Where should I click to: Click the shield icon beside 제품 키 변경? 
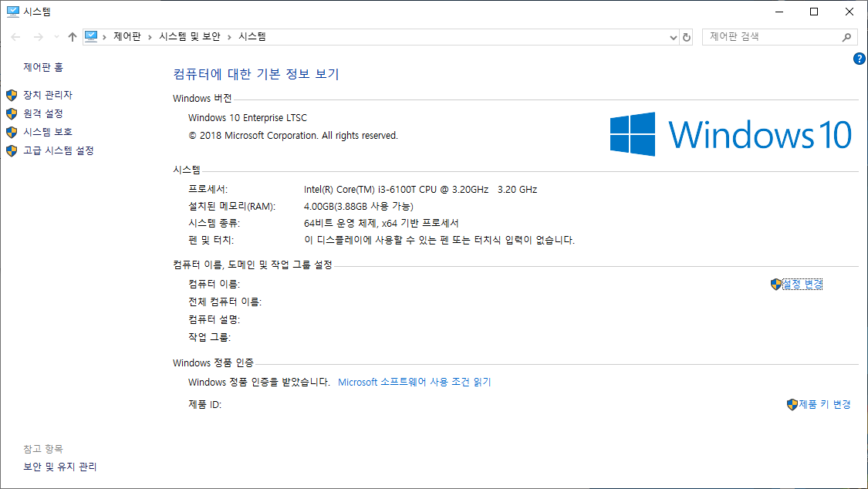[x=792, y=405]
